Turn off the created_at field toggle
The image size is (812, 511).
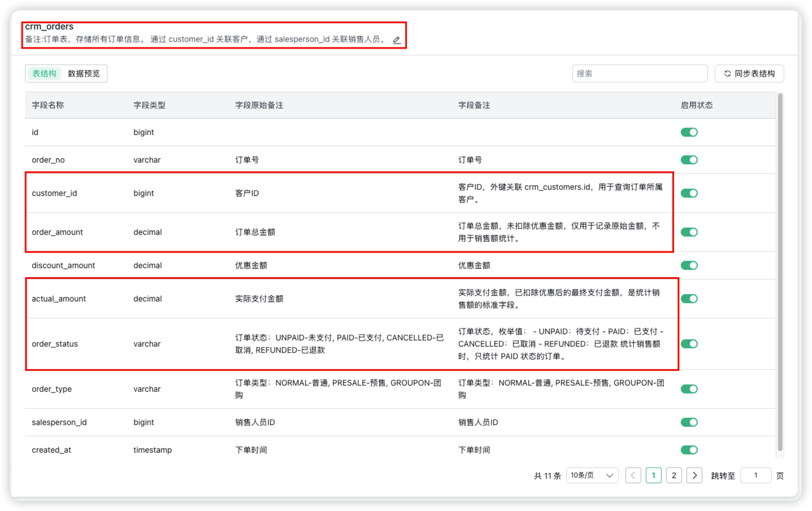689,449
